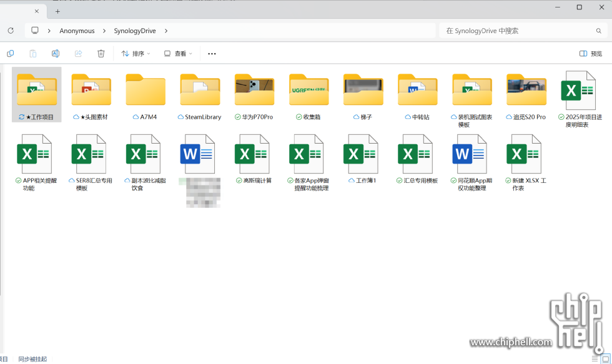Screen dimensions: 612x364
Task: Open the three-dots more options menu
Action: 212,54
